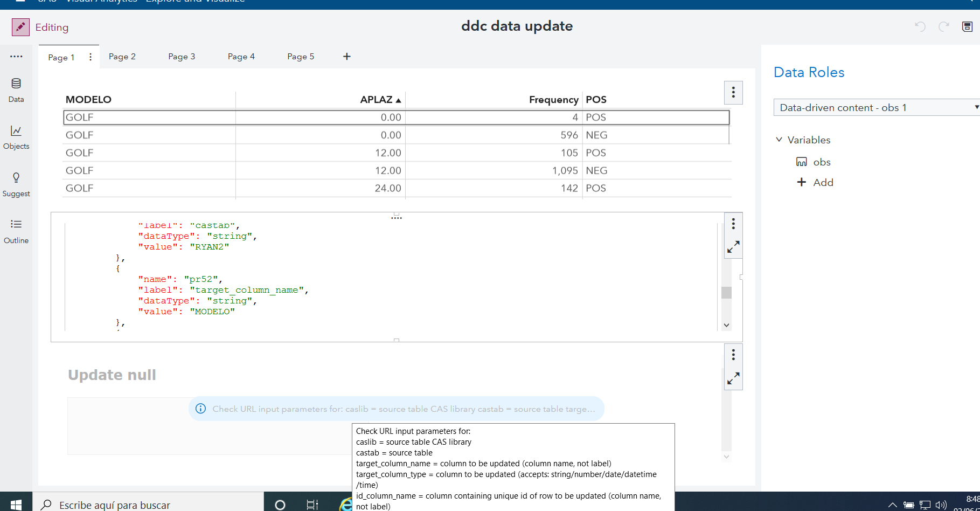Switch to Page 3
Image resolution: width=980 pixels, height=511 pixels.
181,56
